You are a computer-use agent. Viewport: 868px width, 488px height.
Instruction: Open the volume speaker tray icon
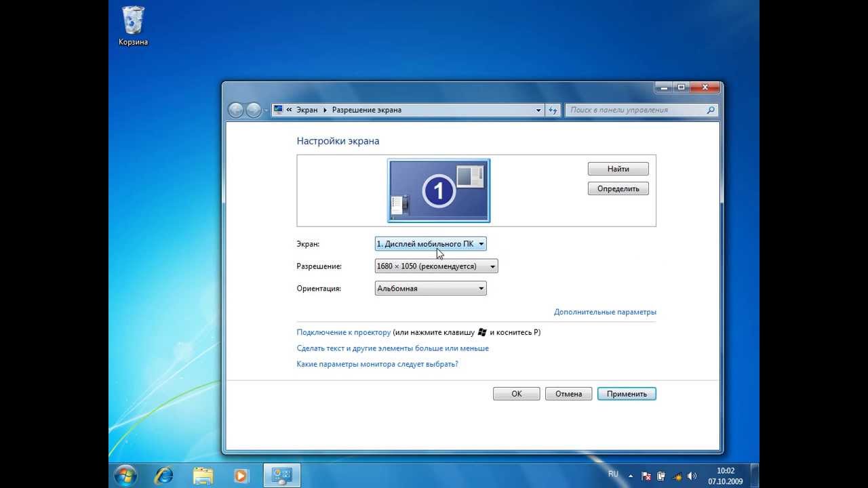tap(692, 476)
